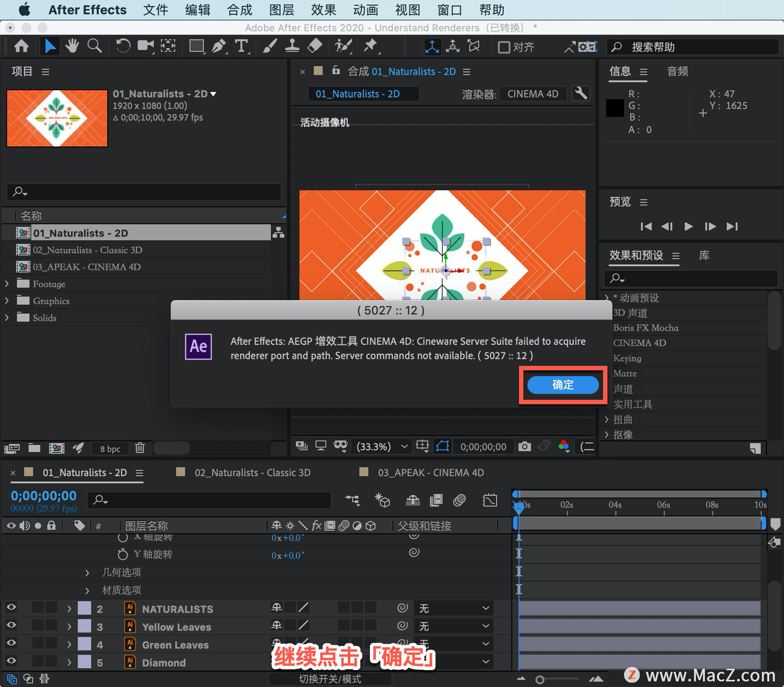
Task: Open the composition mini-flowchart icon in timeline
Action: (x=353, y=500)
